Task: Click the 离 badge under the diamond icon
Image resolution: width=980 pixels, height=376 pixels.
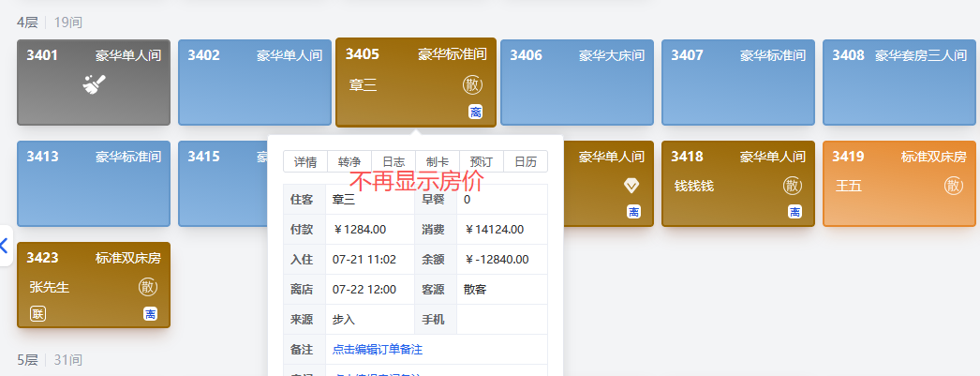Action: (x=633, y=212)
